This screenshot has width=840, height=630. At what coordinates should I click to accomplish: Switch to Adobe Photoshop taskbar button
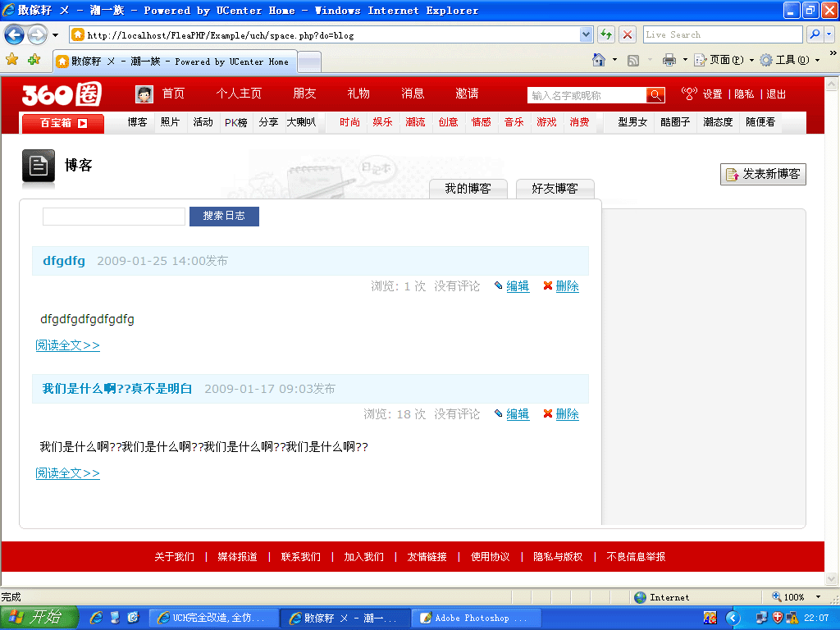coord(478,619)
